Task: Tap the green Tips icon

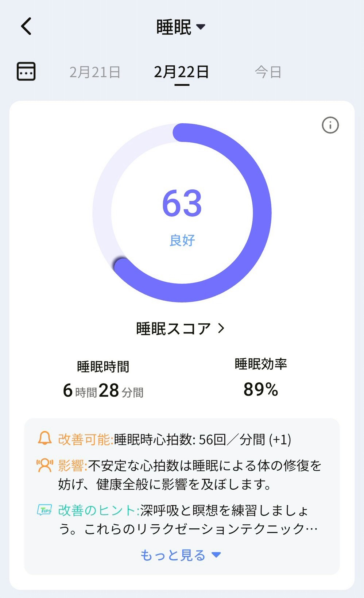Action: coord(44,510)
